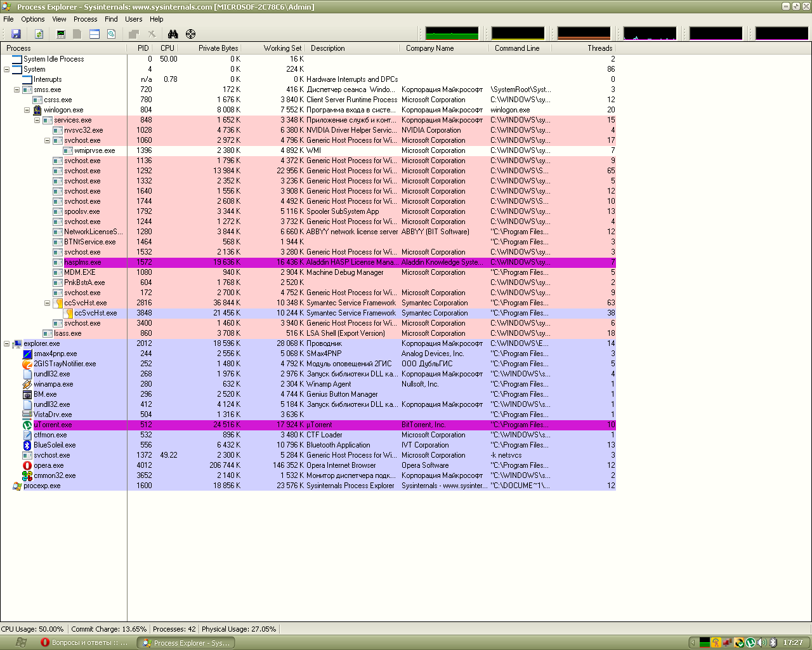Collapse svchost.exe PID 1060 tree node
The width and height of the screenshot is (812, 650).
coord(47,140)
